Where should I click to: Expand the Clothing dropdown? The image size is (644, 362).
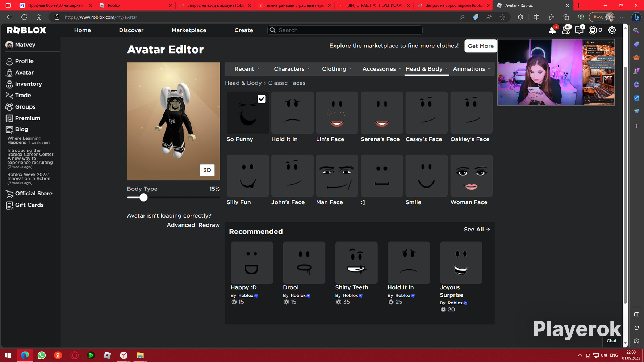(x=337, y=69)
